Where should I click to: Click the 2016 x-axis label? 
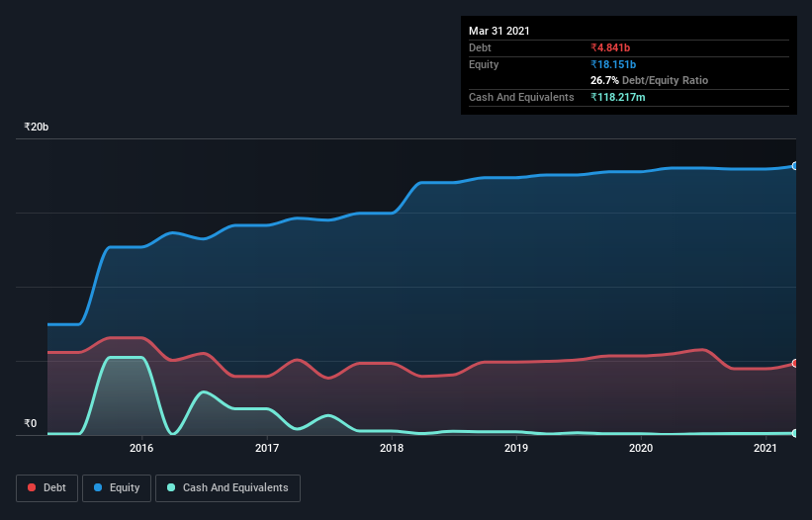[141, 448]
